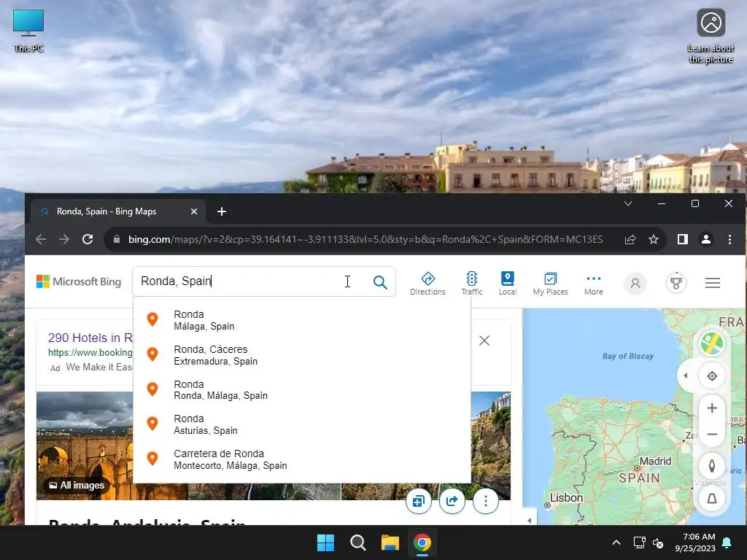Screen dimensions: 747x560
Task: Open Chrome tab search chevron
Action: [x=628, y=203]
